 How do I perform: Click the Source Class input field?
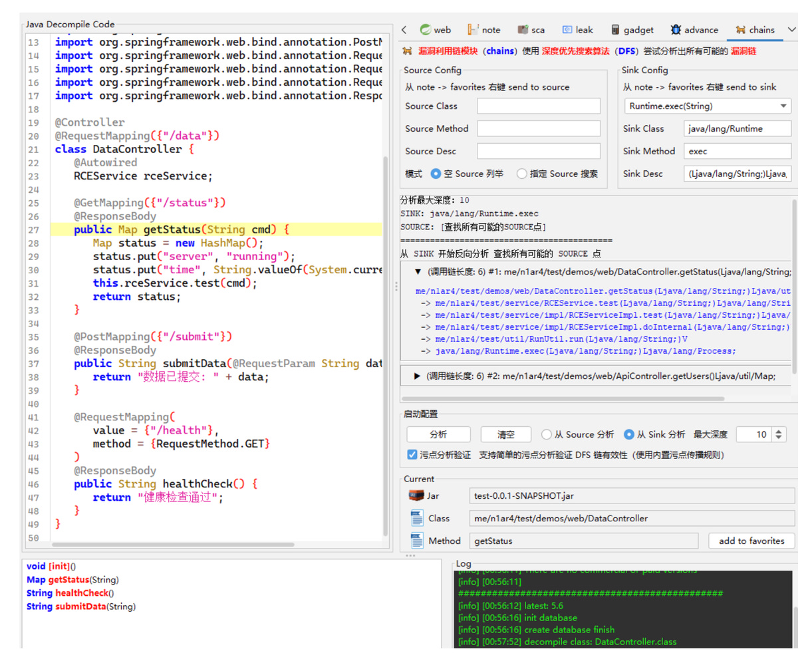pyautogui.click(x=539, y=106)
